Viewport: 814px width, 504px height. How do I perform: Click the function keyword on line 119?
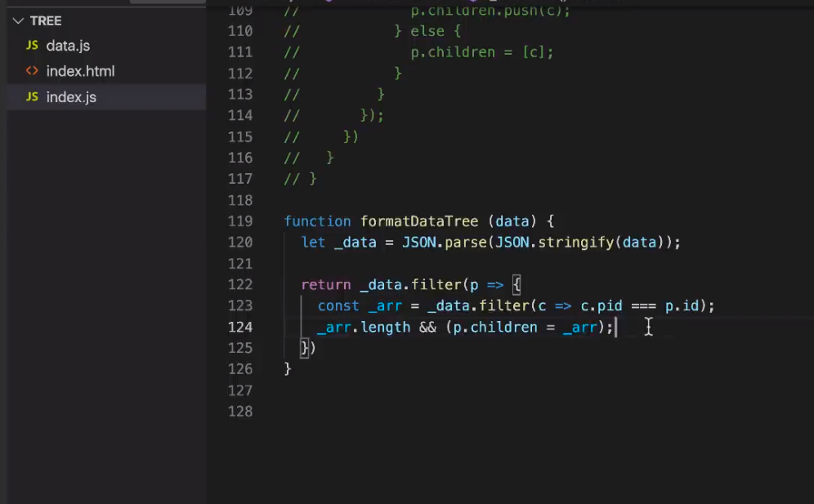click(x=318, y=221)
